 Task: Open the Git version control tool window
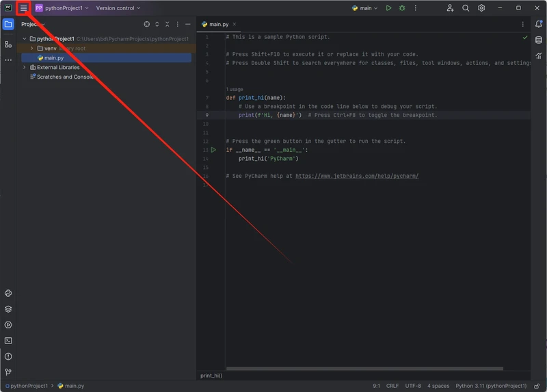click(x=8, y=372)
